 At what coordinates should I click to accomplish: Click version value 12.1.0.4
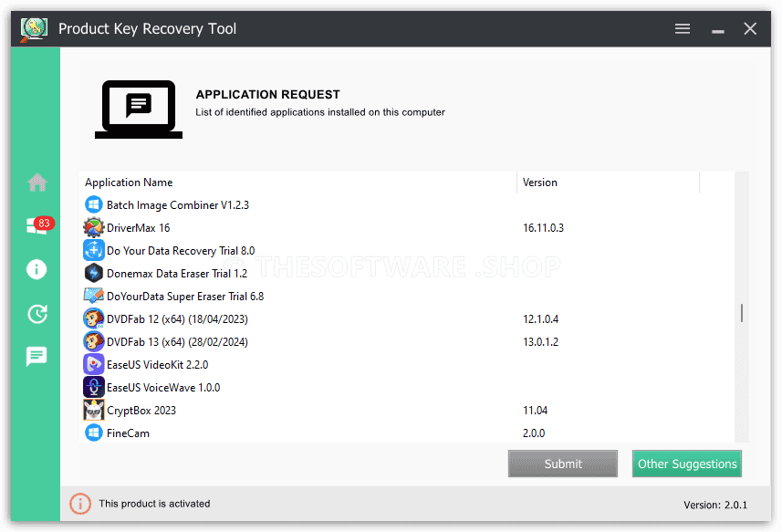pyautogui.click(x=540, y=319)
